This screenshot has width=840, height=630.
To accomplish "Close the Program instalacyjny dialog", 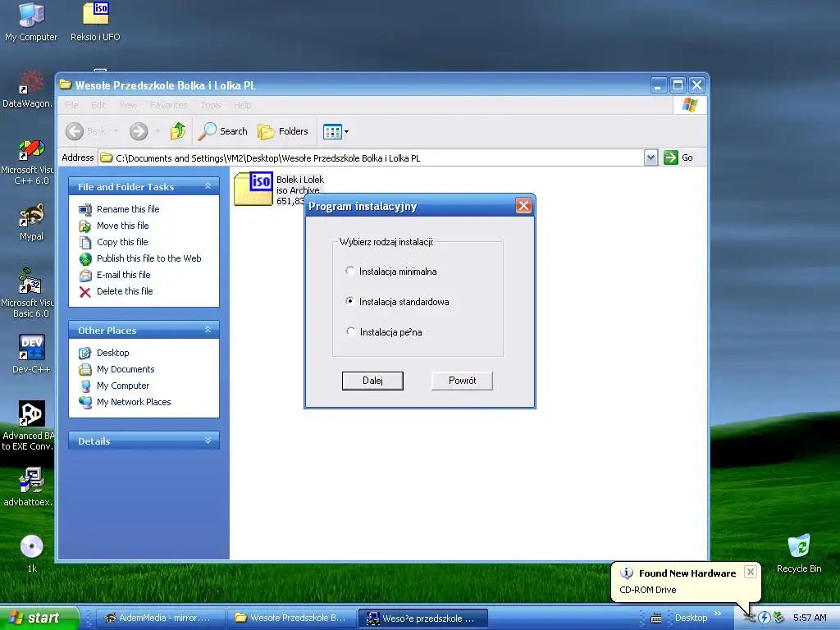I will coord(523,206).
